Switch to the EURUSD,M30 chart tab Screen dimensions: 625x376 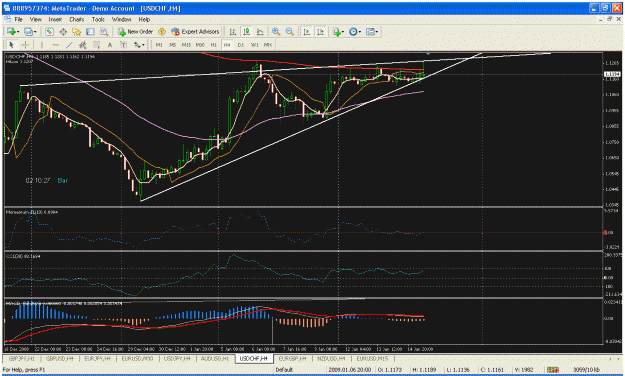click(137, 358)
